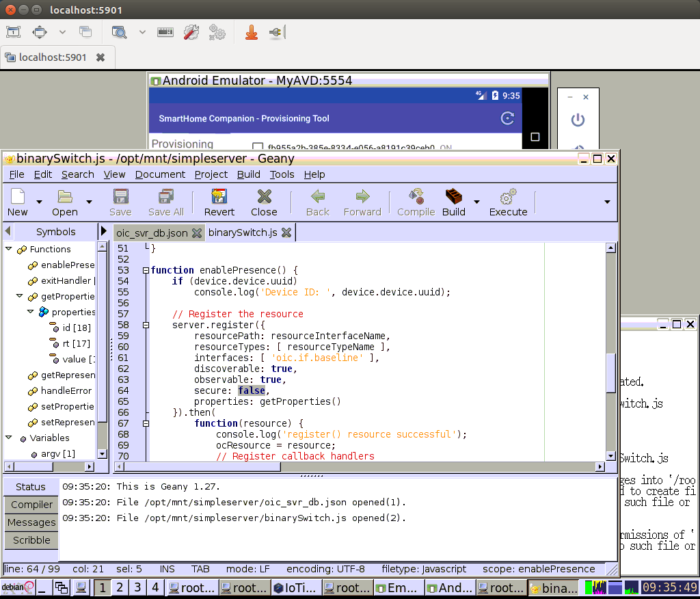Viewport: 700px width, 599px height.
Task: Select the Compiler message tab
Action: (31, 505)
